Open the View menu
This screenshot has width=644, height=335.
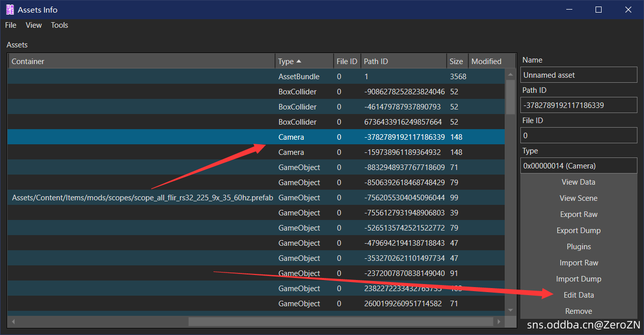click(34, 25)
